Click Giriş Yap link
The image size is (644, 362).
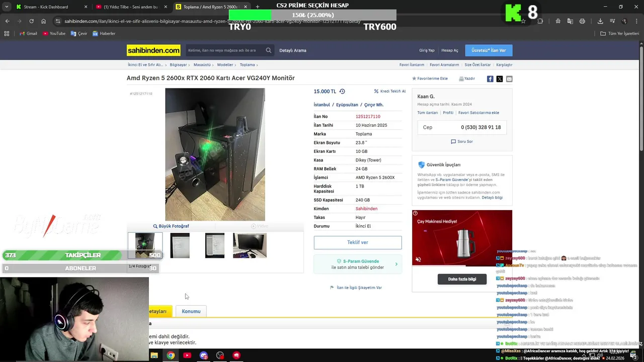(x=427, y=50)
